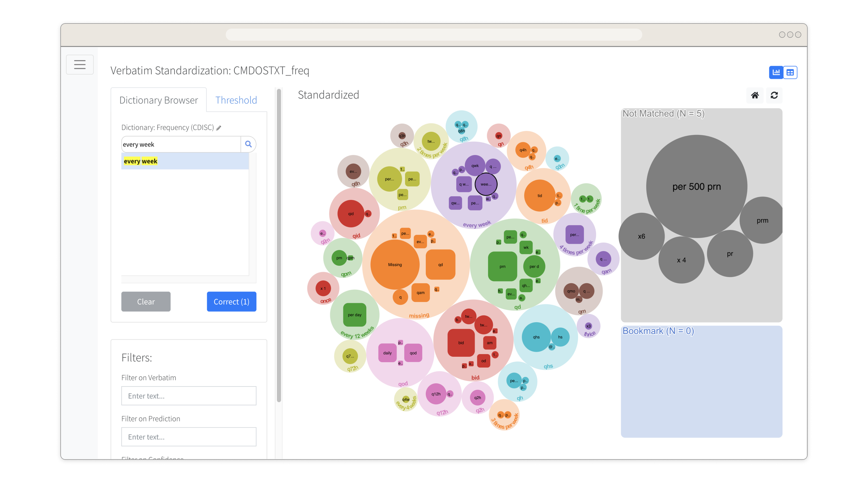
Task: Select the Dictionary Browser tab
Action: pyautogui.click(x=158, y=100)
